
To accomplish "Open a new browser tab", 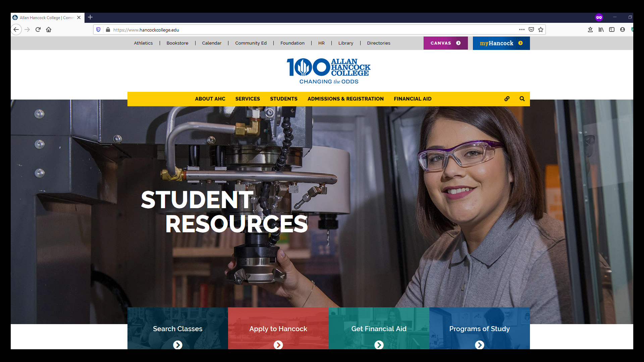I will coord(90,17).
